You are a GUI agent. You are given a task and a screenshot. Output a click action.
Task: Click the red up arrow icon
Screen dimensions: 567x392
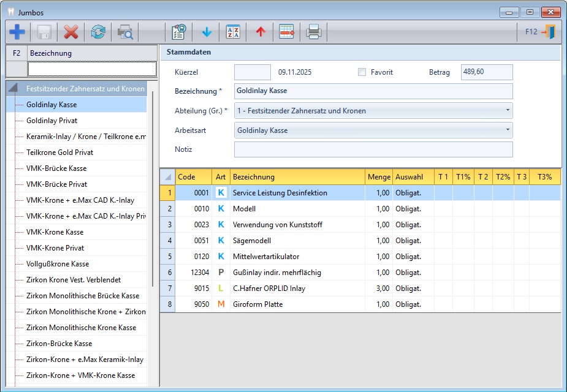[261, 32]
